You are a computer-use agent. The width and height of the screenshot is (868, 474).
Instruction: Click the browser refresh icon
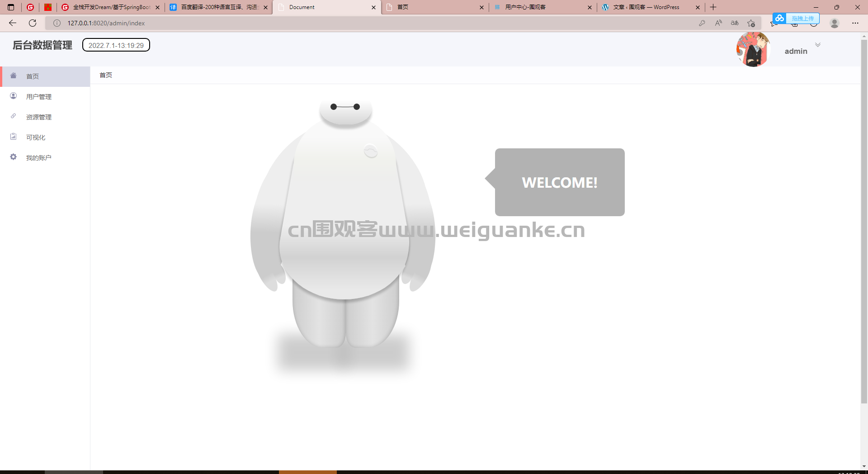click(33, 23)
